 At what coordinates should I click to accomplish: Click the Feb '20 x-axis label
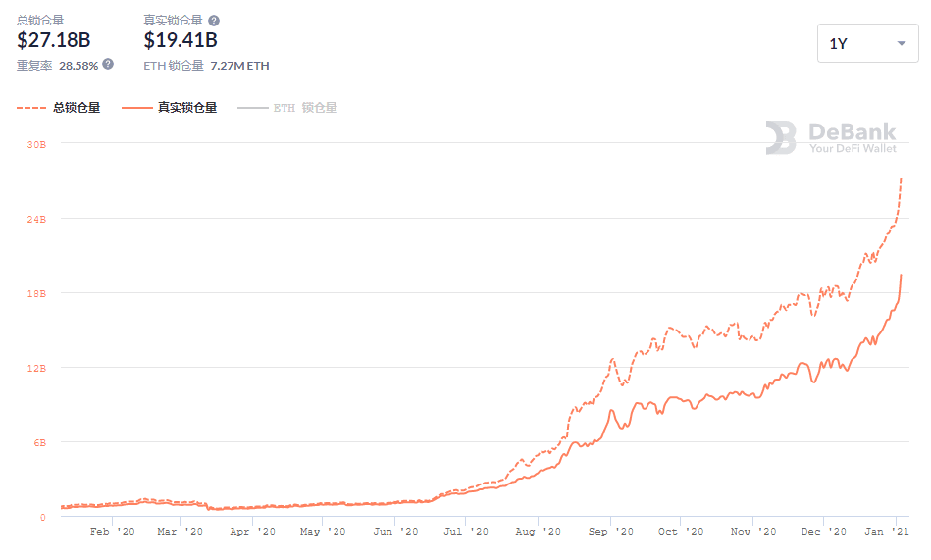(112, 531)
